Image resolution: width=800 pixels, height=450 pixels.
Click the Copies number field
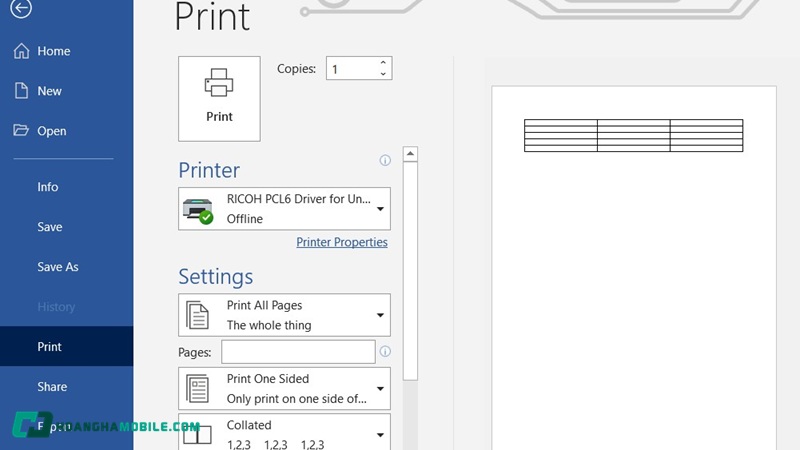point(350,69)
